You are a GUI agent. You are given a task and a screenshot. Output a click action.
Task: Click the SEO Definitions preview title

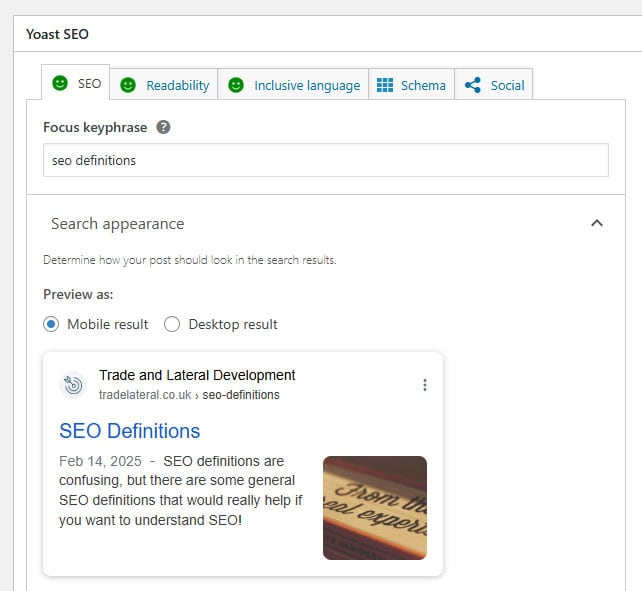click(130, 431)
